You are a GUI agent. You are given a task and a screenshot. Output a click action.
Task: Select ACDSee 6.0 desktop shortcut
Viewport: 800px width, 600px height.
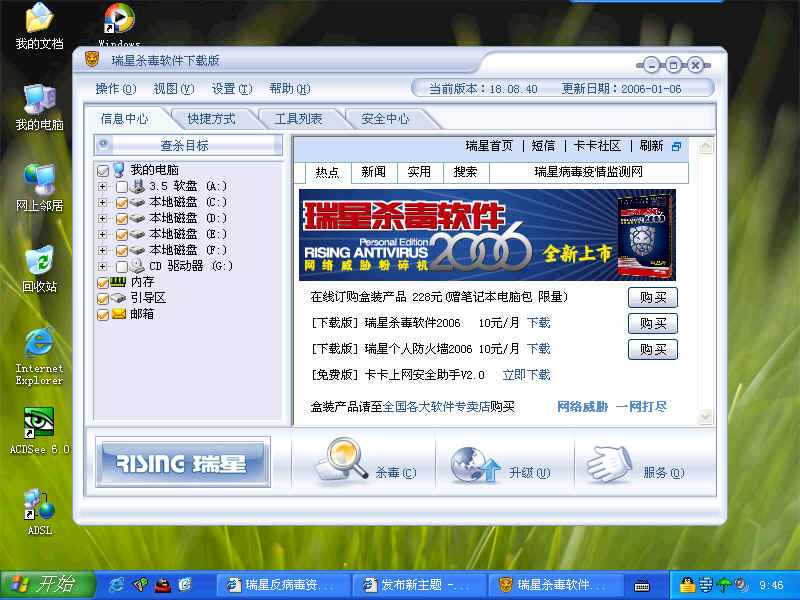39,431
